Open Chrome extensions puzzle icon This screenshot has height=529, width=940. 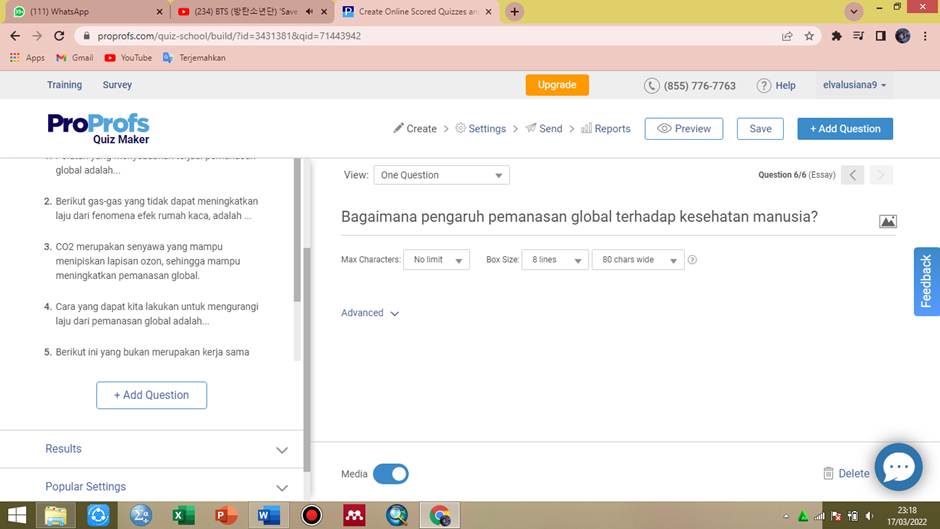[836, 36]
